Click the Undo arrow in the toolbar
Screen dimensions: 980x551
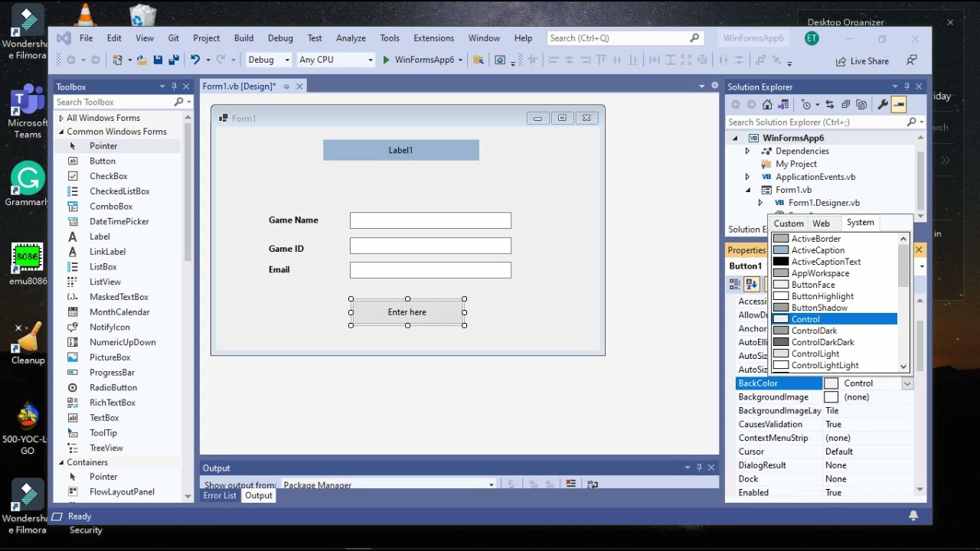(x=195, y=60)
